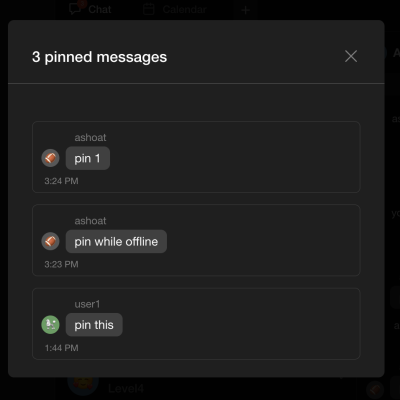Click user1's green avatar icon
Image resolution: width=400 pixels, height=400 pixels.
(x=50, y=324)
